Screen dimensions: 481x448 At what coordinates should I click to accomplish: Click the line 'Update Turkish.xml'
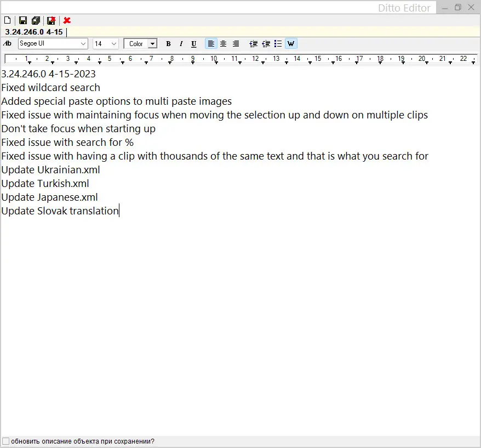tap(45, 184)
